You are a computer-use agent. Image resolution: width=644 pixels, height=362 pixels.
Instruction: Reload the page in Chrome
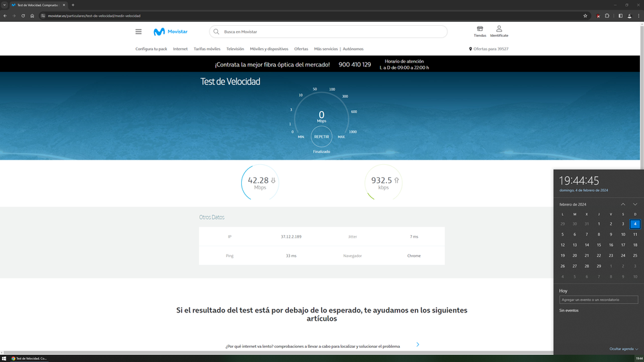click(23, 15)
